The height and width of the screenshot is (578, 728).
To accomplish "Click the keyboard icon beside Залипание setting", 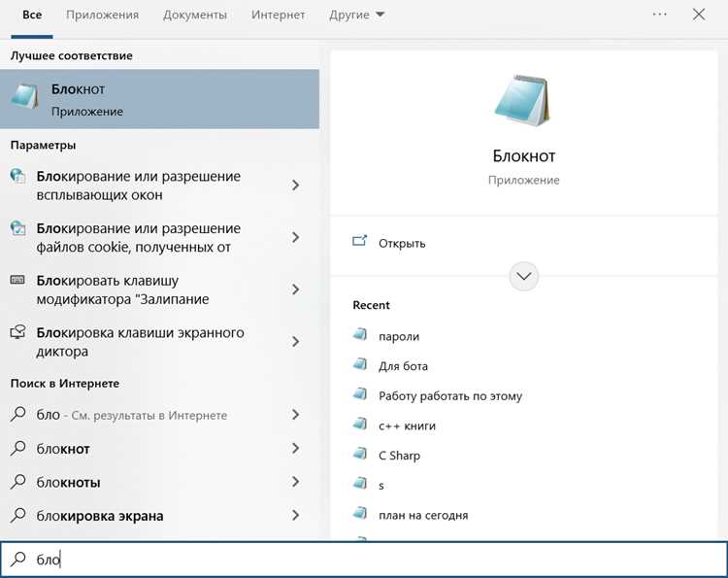I will coord(17,280).
